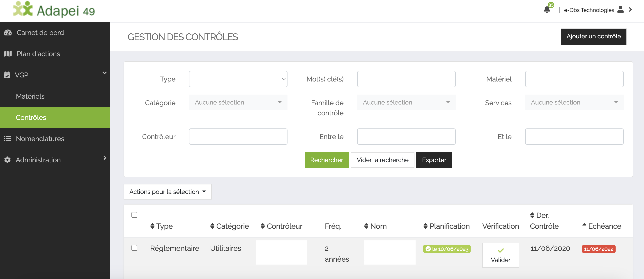Open the Type dropdown
Viewport: 644px width, 279px height.
point(238,79)
